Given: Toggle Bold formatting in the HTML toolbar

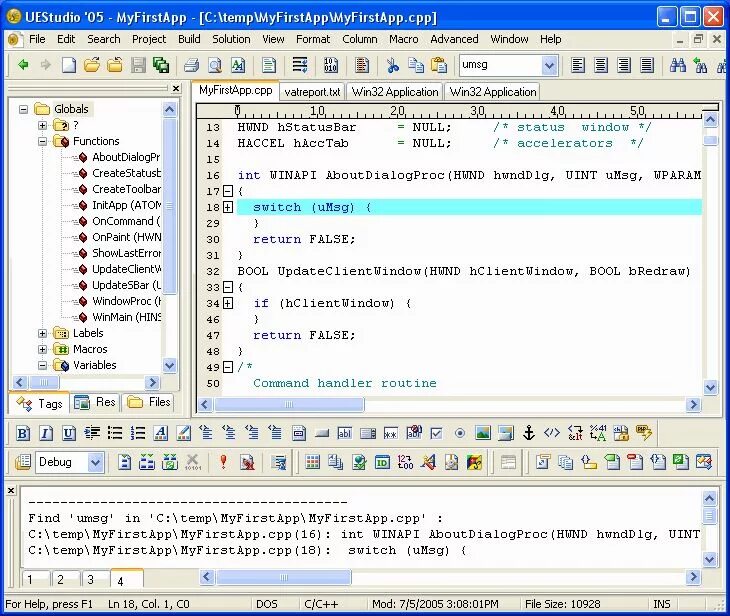Looking at the screenshot, I should click(x=22, y=433).
